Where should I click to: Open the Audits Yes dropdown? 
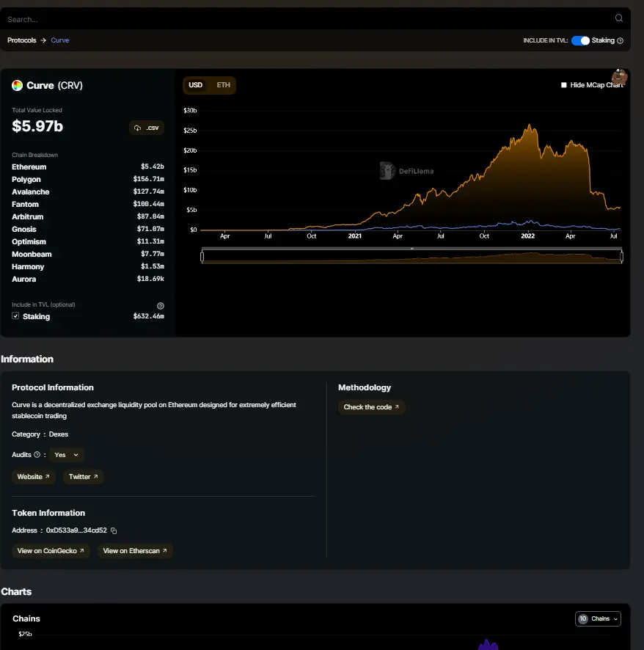(66, 455)
